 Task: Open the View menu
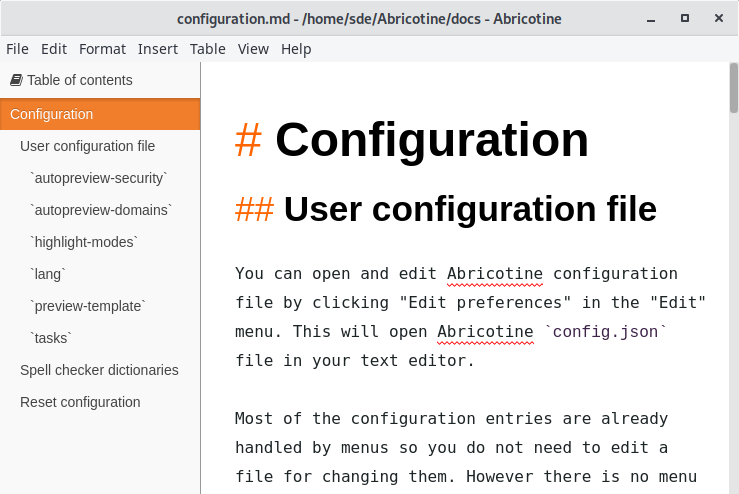pos(253,49)
